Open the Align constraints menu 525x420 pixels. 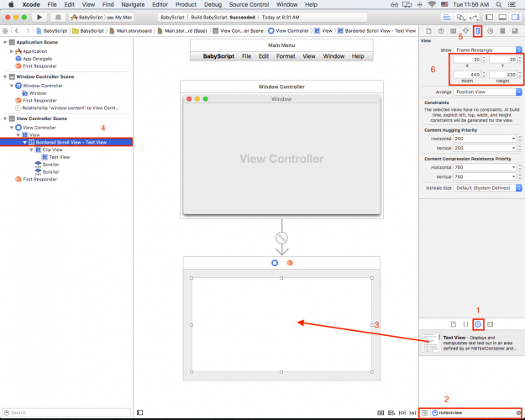click(391, 412)
